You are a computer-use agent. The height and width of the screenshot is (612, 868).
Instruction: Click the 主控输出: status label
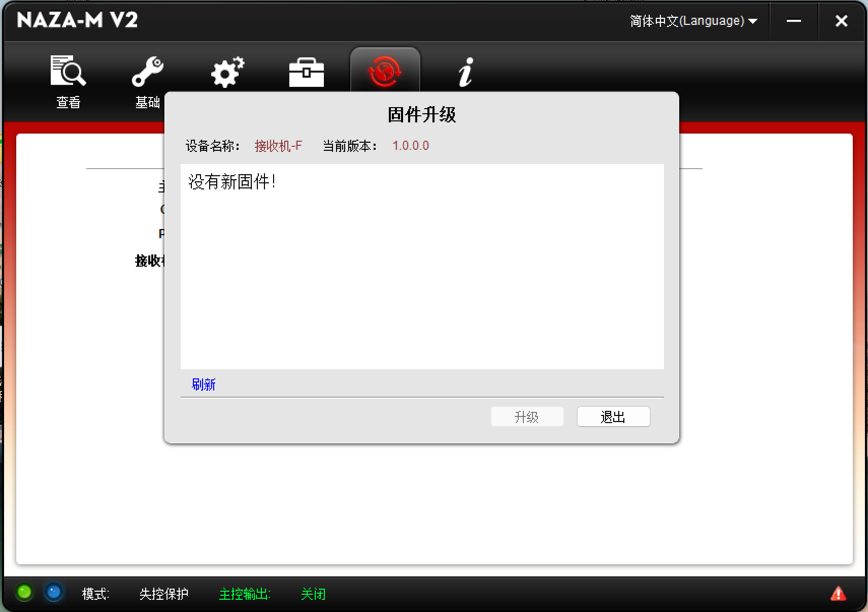pos(245,594)
